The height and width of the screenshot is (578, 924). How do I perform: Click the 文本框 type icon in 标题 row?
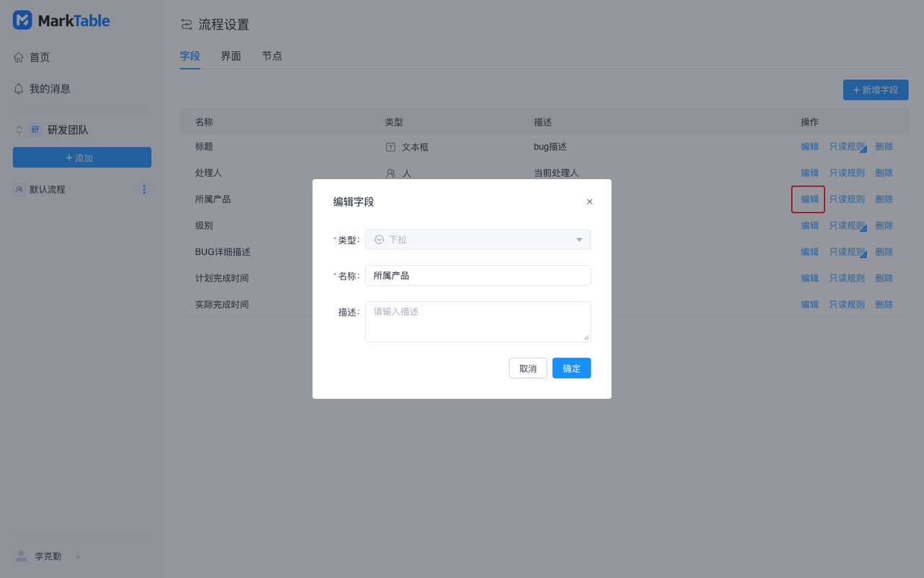coord(391,147)
